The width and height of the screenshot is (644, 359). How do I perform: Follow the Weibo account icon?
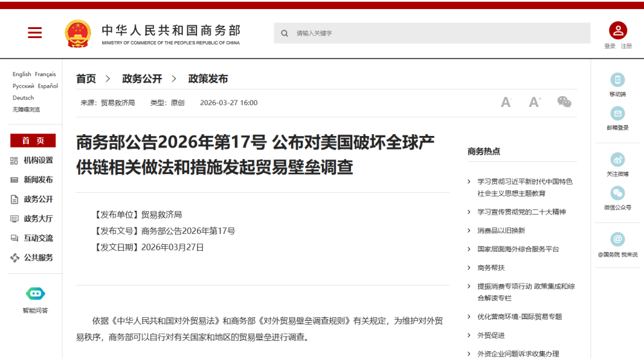point(618,160)
